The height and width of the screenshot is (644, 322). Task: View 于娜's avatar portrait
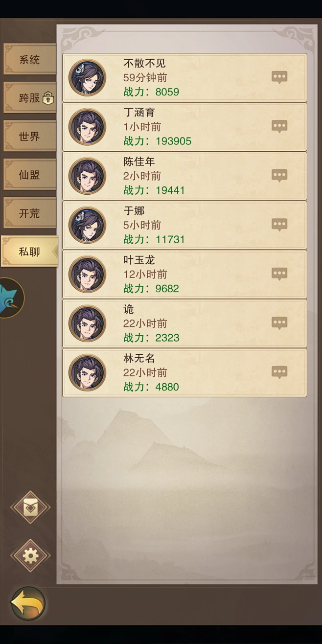(87, 225)
